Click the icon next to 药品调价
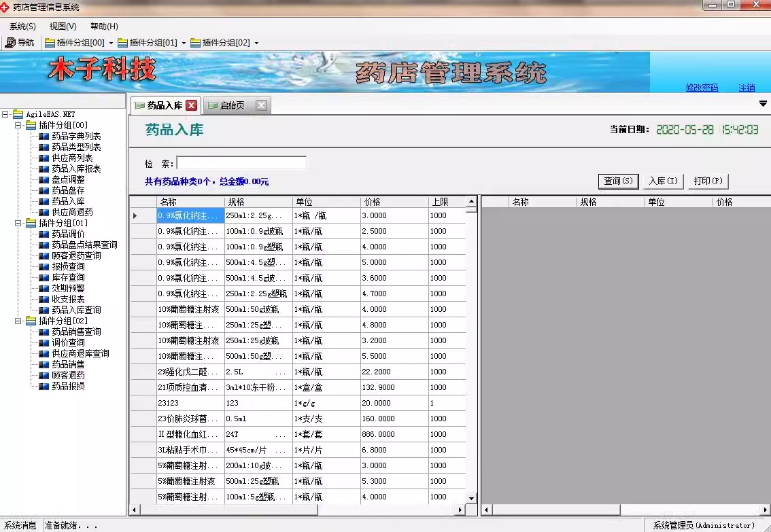Viewport: 771px width, 532px height. [44, 234]
